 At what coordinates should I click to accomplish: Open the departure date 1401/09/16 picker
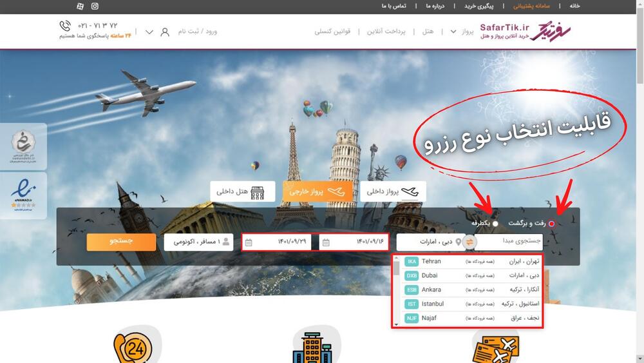click(x=353, y=242)
